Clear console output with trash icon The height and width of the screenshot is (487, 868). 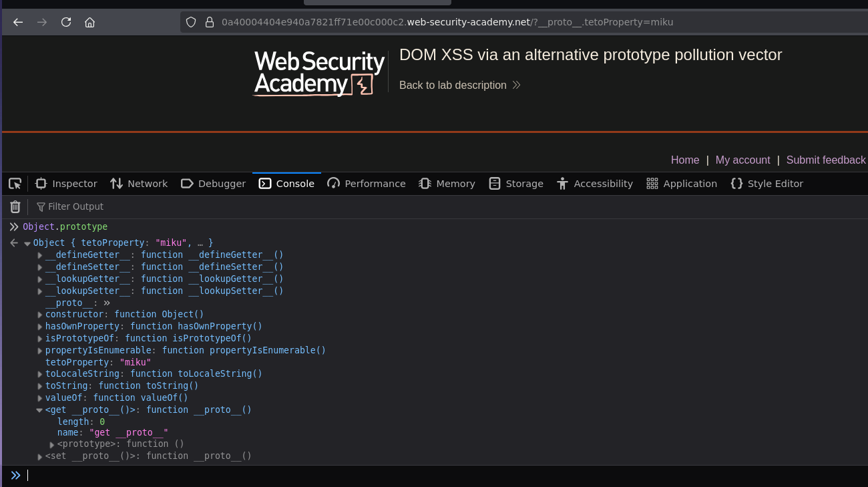15,206
